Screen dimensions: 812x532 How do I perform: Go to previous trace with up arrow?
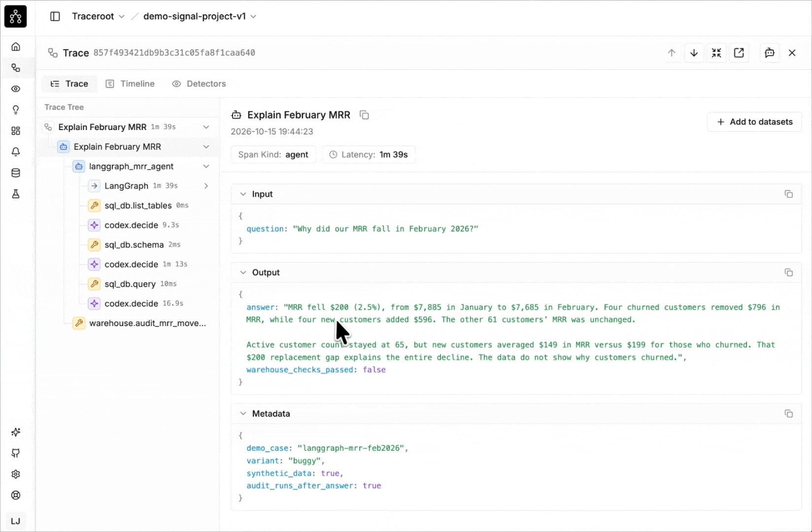(x=672, y=53)
